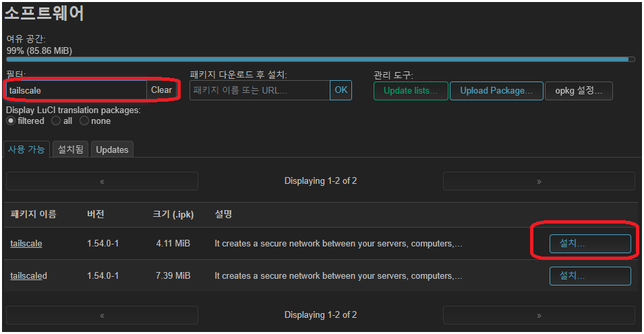Switch to the 사용 가능 tab
This screenshot has height=334, width=644.
point(26,149)
